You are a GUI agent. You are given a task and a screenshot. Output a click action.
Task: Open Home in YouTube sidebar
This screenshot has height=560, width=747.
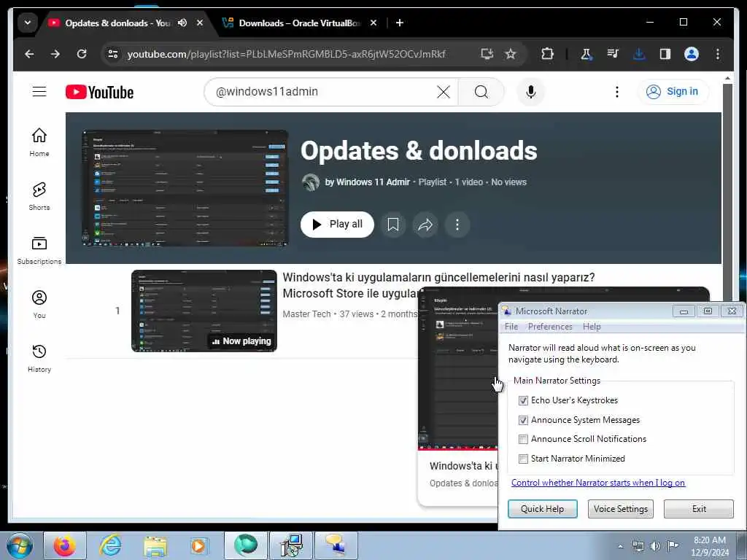[x=39, y=142]
